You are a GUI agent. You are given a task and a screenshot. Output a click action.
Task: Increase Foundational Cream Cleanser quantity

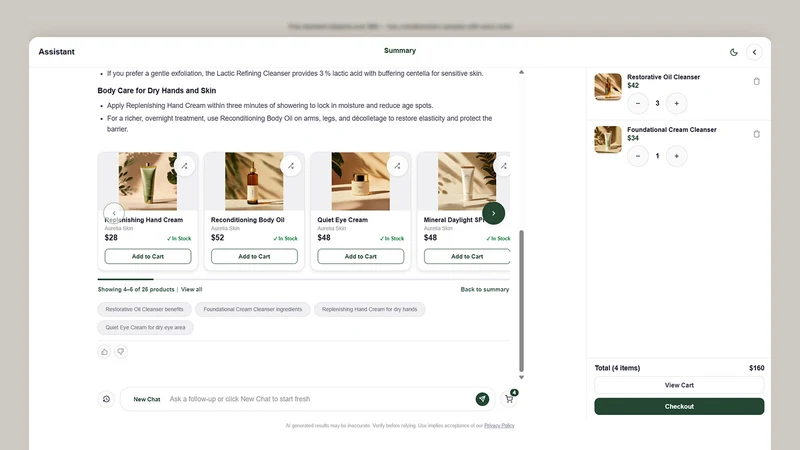(677, 156)
